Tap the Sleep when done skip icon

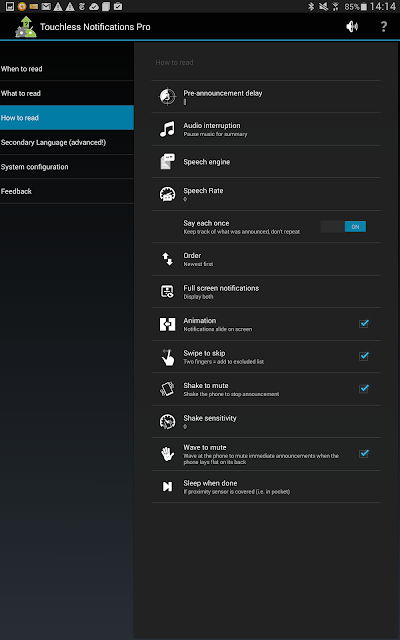[x=167, y=487]
